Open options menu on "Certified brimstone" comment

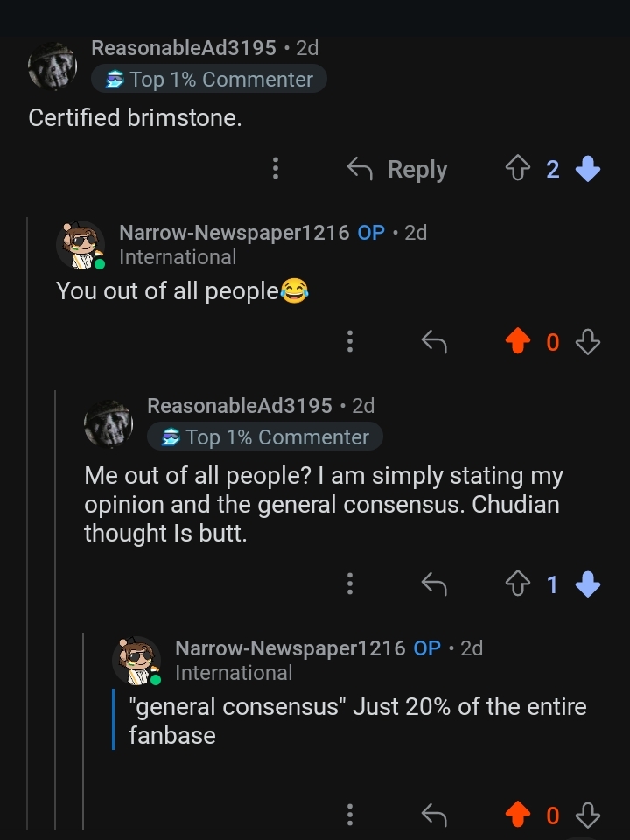tap(276, 168)
